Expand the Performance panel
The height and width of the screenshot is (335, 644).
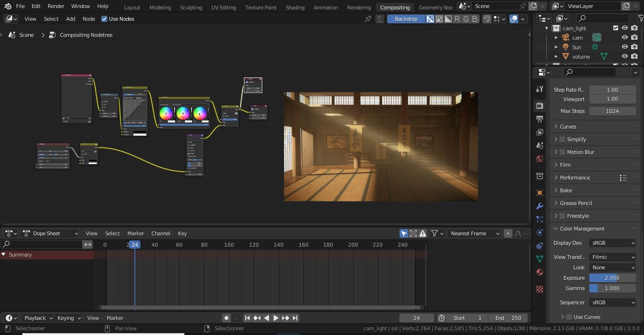pyautogui.click(x=575, y=178)
